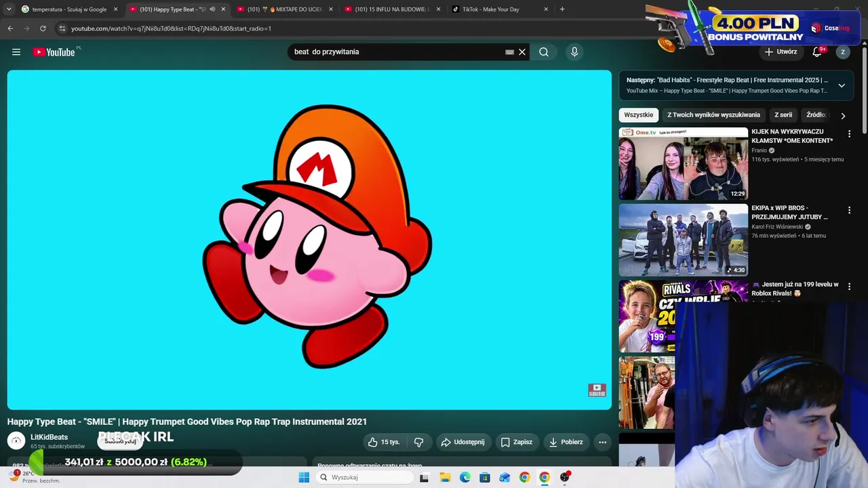
Task: Select the Z serii filter chip
Action: [x=783, y=115]
